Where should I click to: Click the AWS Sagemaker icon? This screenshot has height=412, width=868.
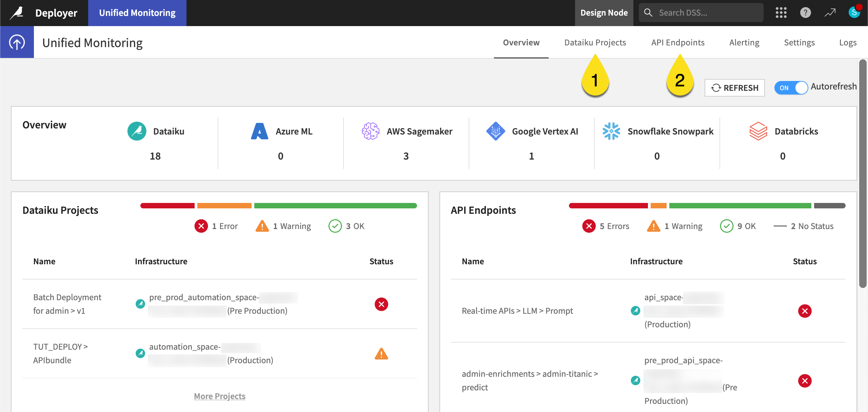tap(370, 131)
